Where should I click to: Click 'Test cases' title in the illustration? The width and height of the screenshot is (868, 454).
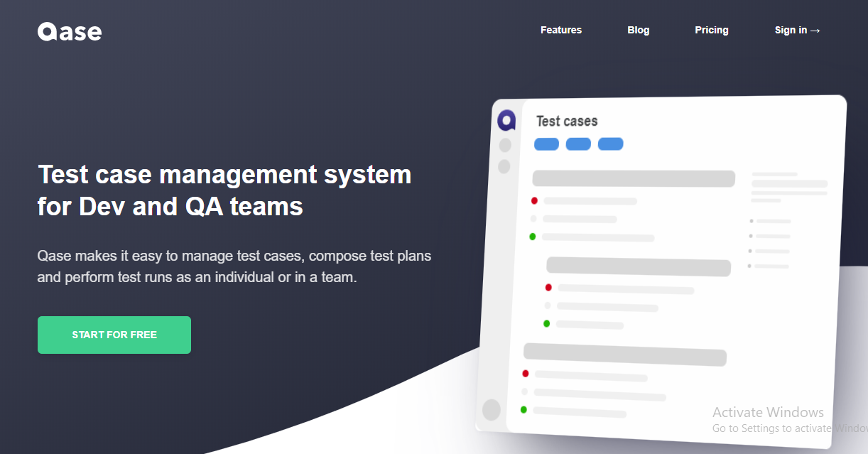[567, 121]
